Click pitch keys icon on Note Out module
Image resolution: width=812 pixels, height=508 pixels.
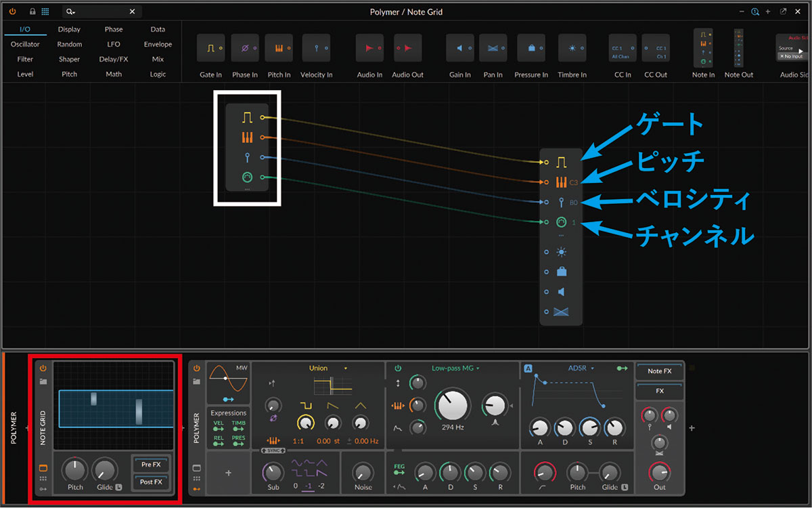pyautogui.click(x=561, y=182)
